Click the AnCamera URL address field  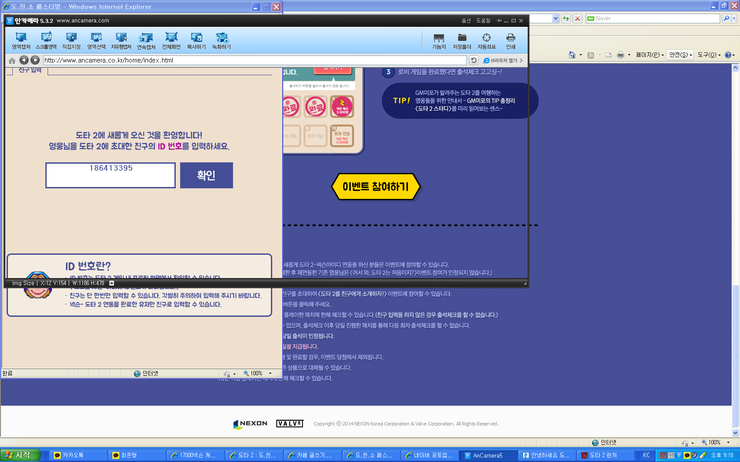[x=255, y=60]
